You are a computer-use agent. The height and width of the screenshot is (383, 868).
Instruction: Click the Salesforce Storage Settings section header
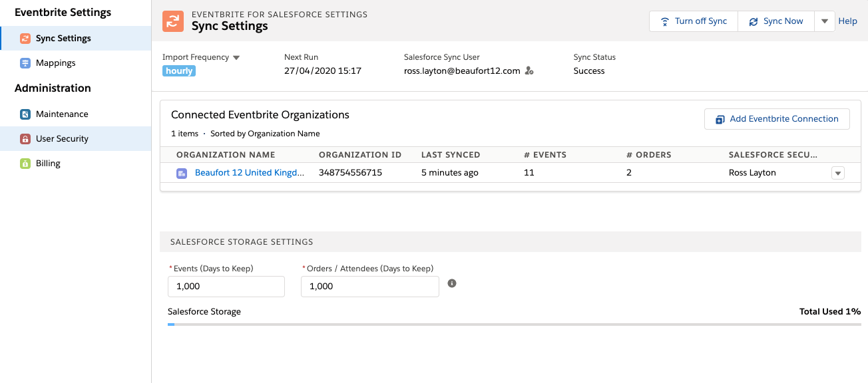point(511,242)
